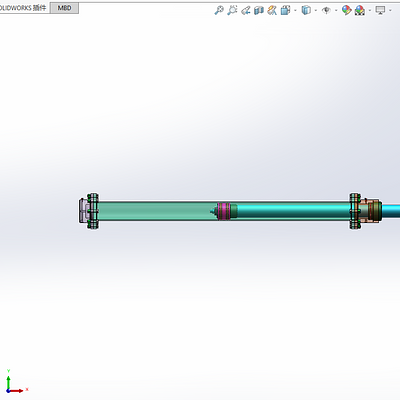Click the Apply Scene icon
This screenshot has width=400, height=400.
(360, 10)
